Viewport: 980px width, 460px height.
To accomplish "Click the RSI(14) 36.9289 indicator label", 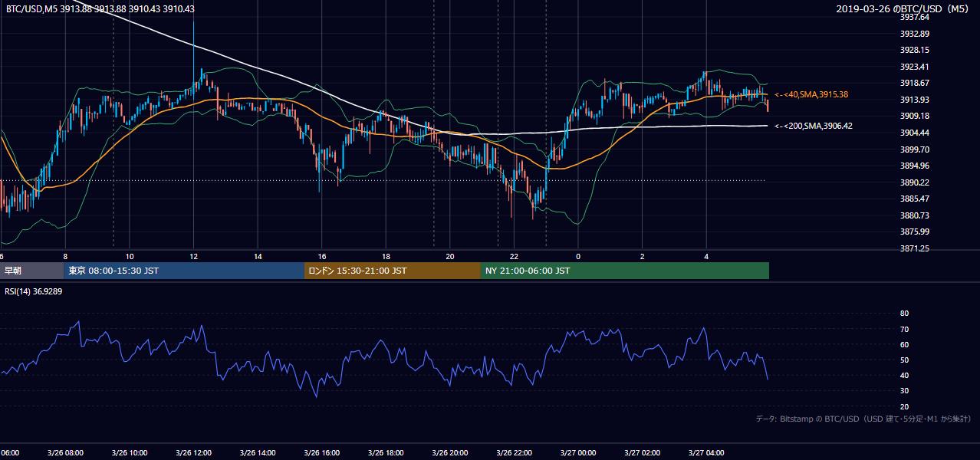I will [x=34, y=291].
